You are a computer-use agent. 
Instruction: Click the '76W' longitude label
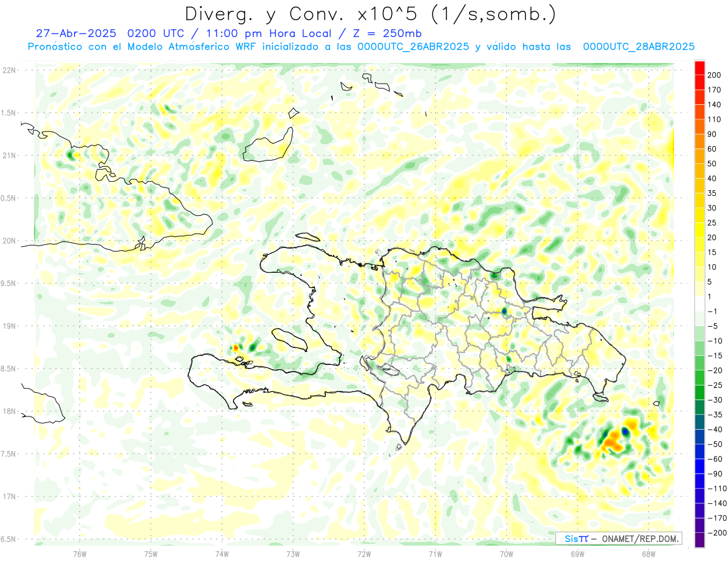(x=79, y=554)
